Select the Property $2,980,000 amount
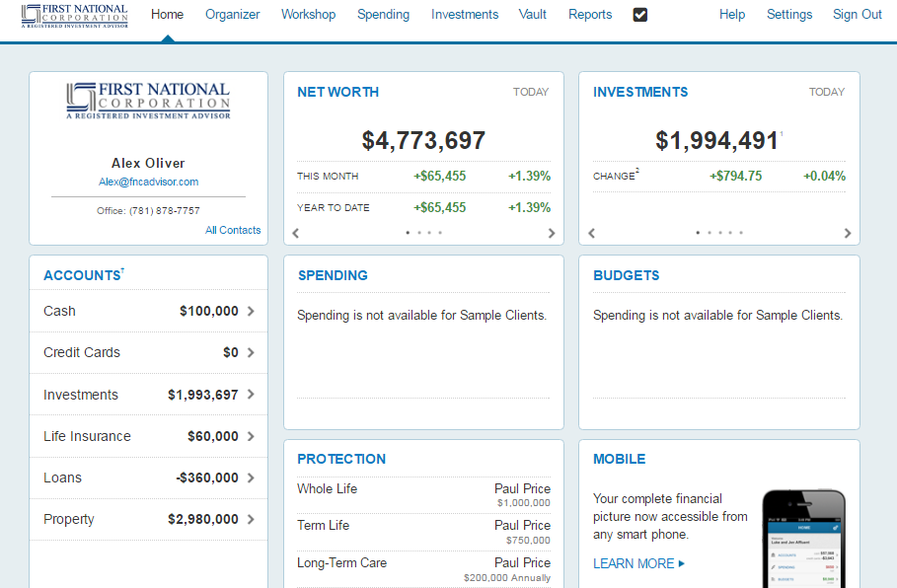The width and height of the screenshot is (897, 588). 203,519
